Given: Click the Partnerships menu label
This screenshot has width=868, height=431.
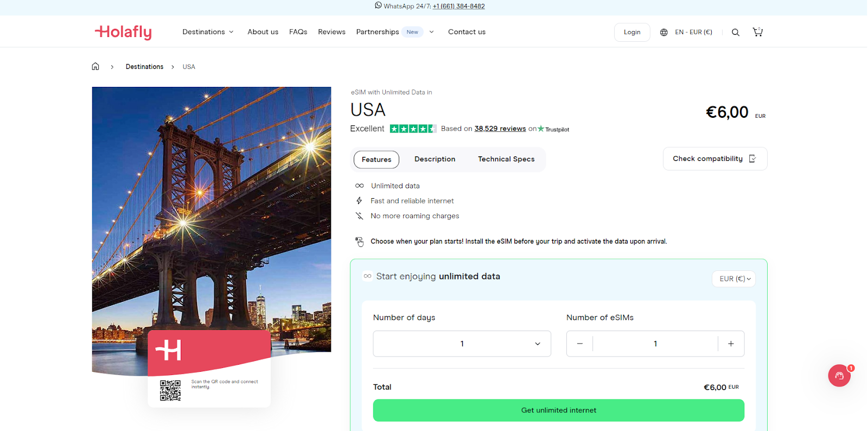Looking at the screenshot, I should [378, 32].
